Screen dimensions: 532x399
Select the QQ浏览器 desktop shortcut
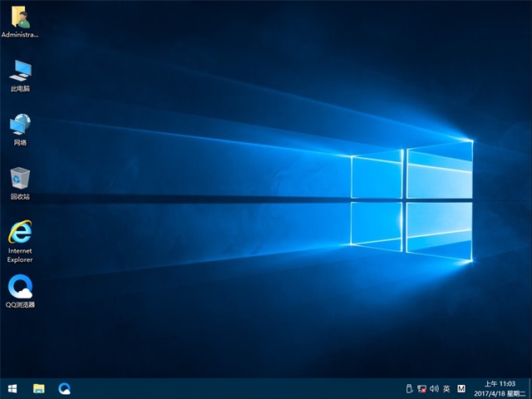tap(21, 287)
